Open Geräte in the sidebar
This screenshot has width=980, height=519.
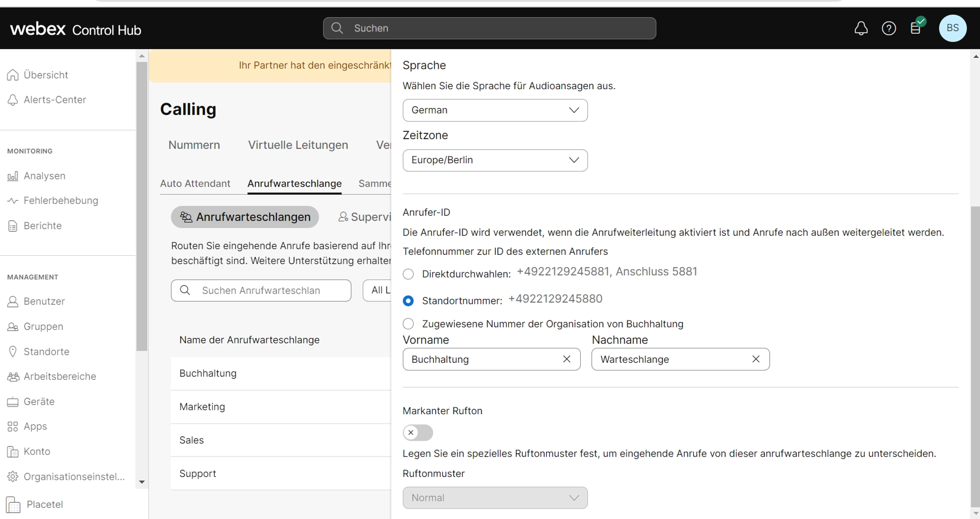pos(39,401)
